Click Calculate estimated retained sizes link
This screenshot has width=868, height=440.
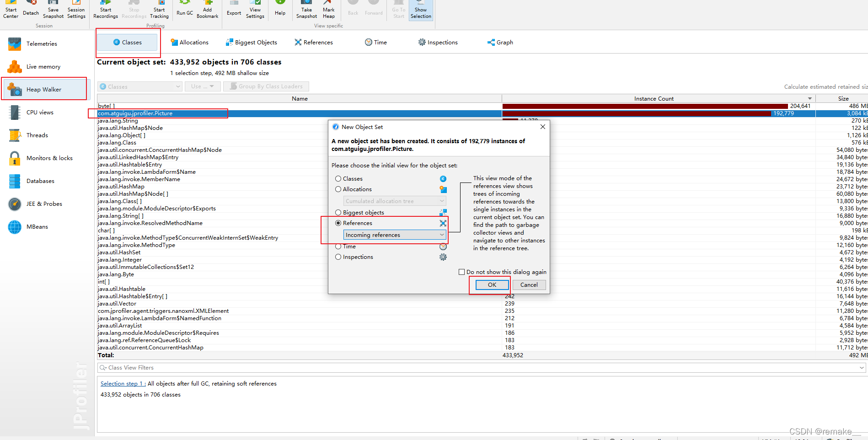826,87
